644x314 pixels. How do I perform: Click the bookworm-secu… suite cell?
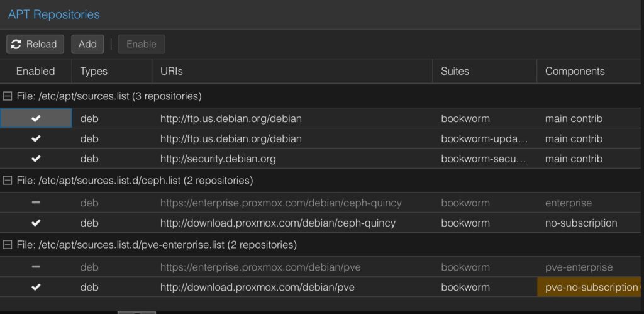click(x=484, y=159)
